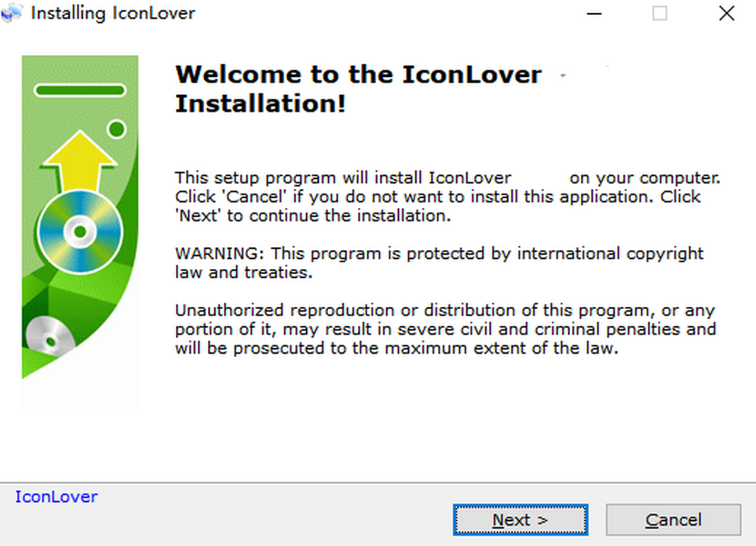Click the 'This setup program will install' paragraph
The width and height of the screenshot is (756, 546).
click(447, 196)
